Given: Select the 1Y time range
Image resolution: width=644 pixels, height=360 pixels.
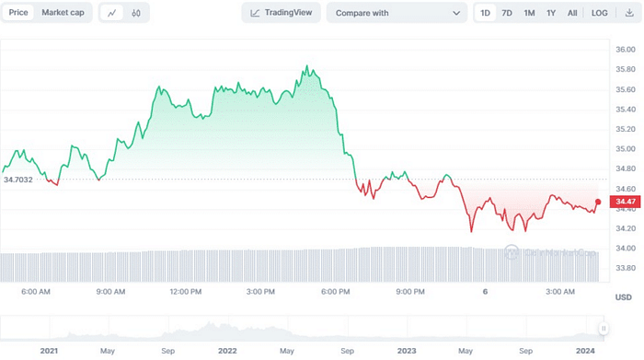Looking at the screenshot, I should (x=551, y=13).
